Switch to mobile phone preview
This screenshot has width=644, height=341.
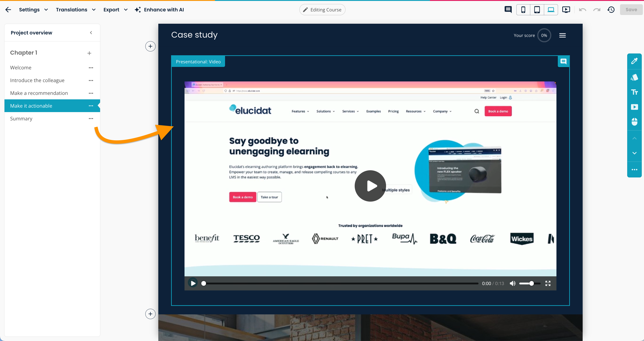click(523, 10)
